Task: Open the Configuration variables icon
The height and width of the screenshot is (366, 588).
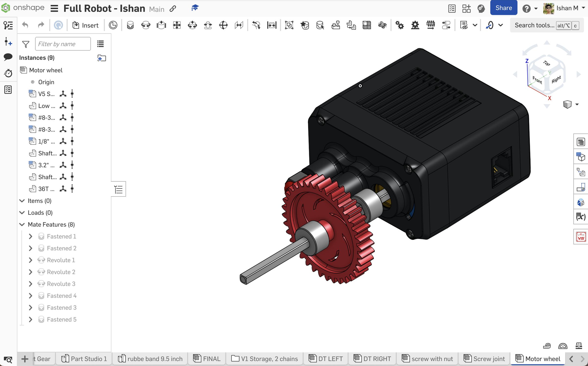Action: click(x=581, y=217)
